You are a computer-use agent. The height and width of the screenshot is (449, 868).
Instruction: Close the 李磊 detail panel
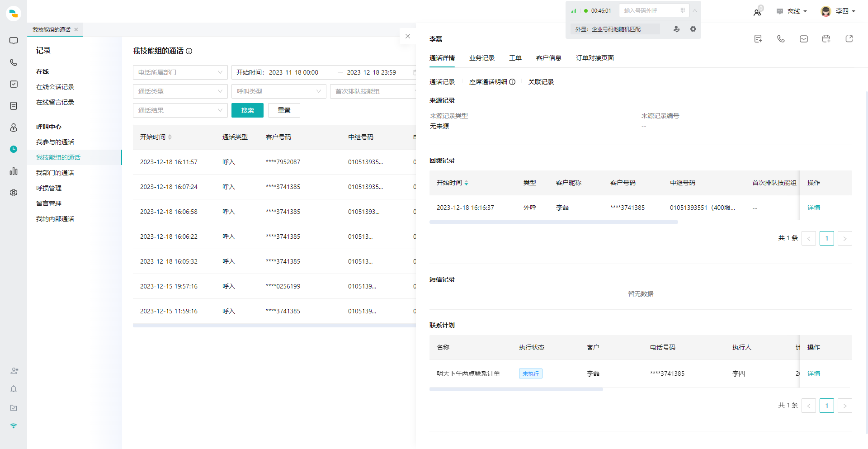(408, 36)
